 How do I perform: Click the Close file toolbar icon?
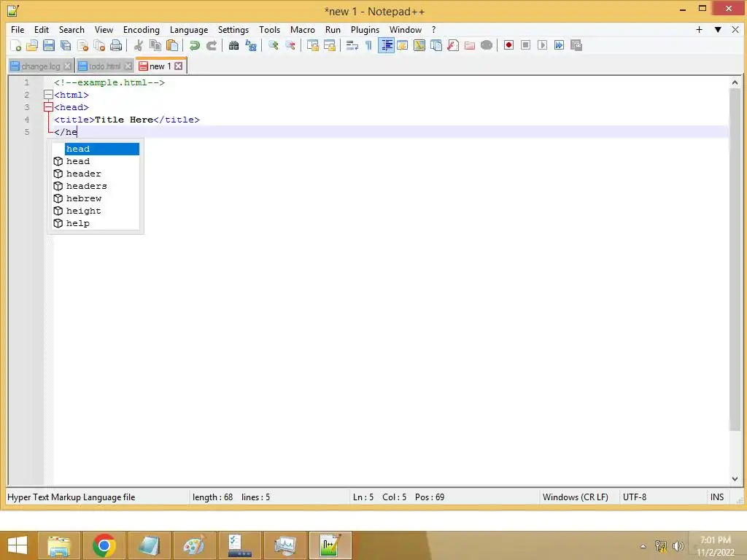tap(83, 45)
